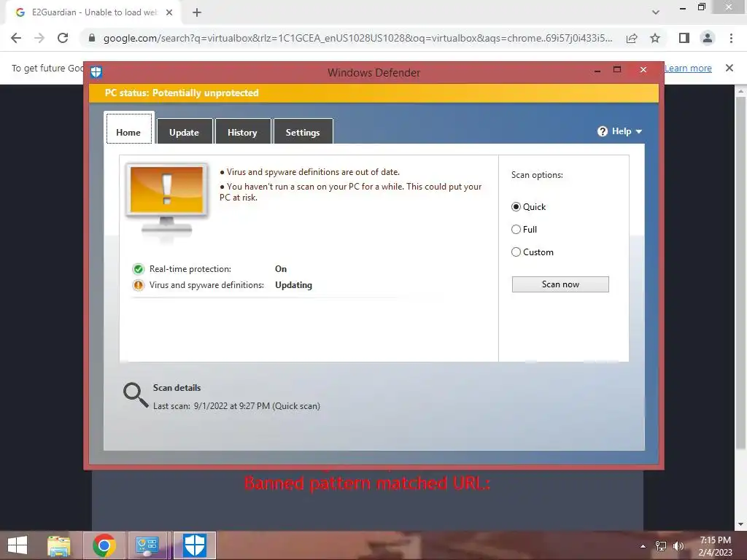This screenshot has width=747, height=560.
Task: Show hidden system tray icons
Action: 643,546
